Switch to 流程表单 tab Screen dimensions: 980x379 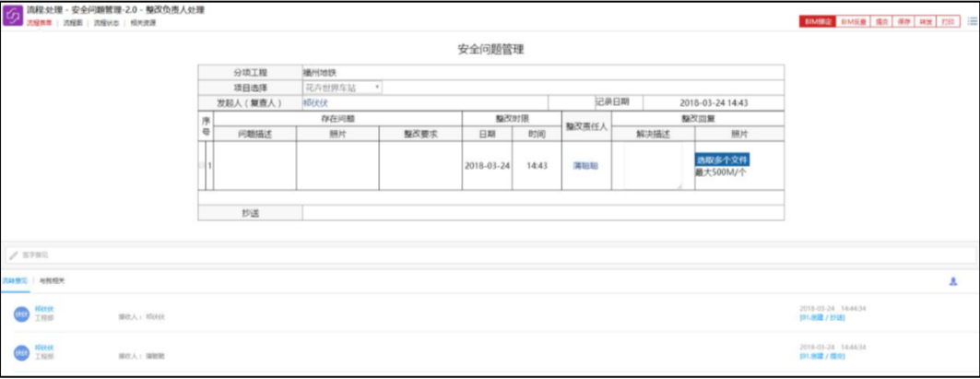coord(39,23)
